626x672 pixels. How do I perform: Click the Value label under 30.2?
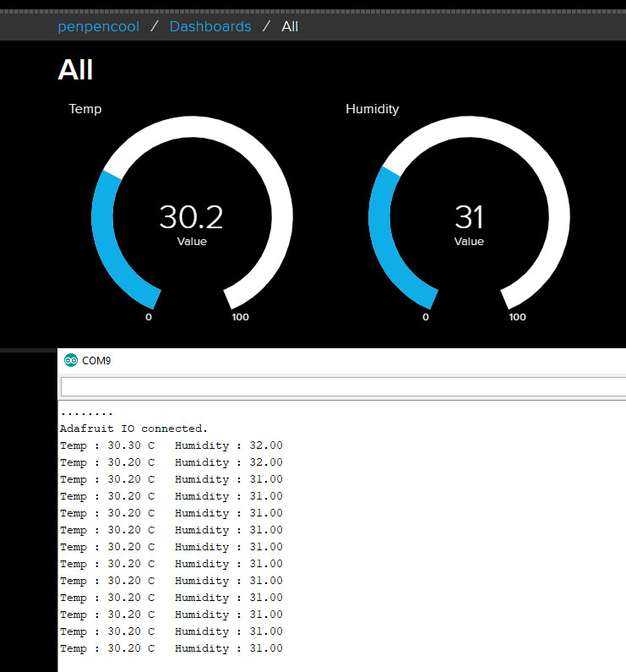[x=192, y=241]
